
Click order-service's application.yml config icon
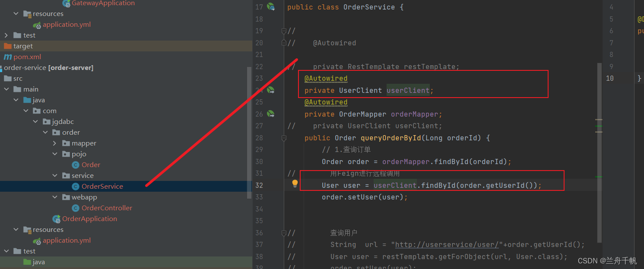[37, 241]
